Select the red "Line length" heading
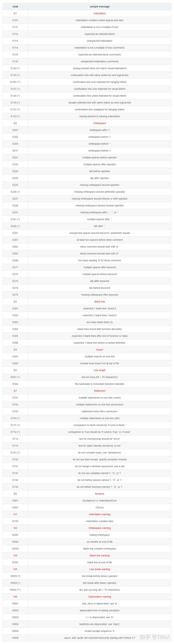The width and height of the screenshot is (174, 644). [x=99, y=370]
